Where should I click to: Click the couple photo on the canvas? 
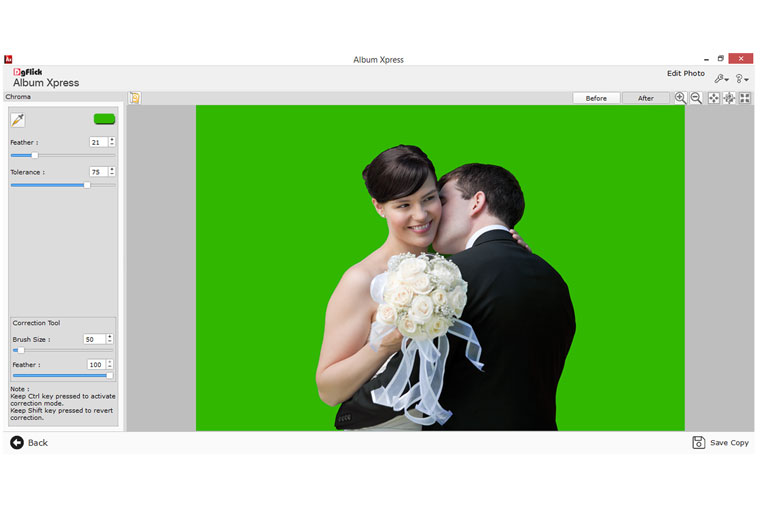pos(440,268)
